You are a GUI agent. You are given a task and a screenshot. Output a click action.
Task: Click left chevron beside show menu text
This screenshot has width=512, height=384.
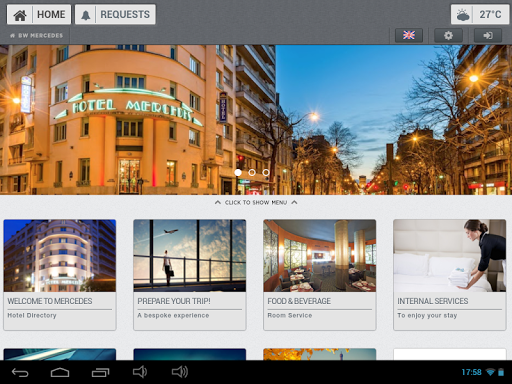[218, 202]
